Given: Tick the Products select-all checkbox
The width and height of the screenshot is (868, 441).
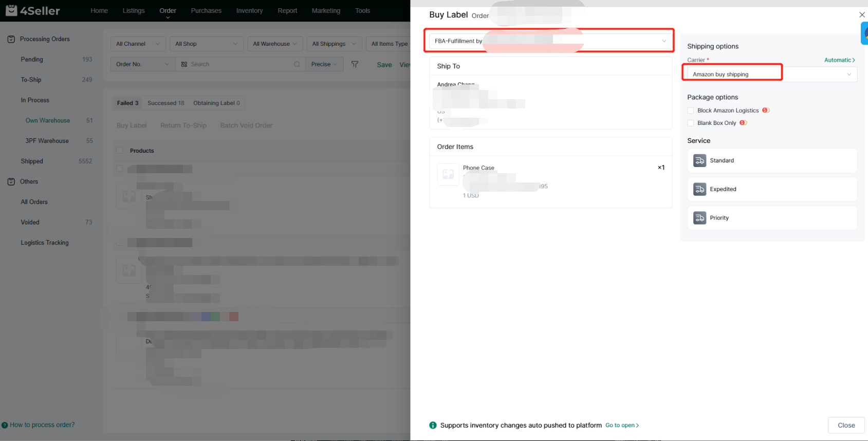Looking at the screenshot, I should pos(119,151).
